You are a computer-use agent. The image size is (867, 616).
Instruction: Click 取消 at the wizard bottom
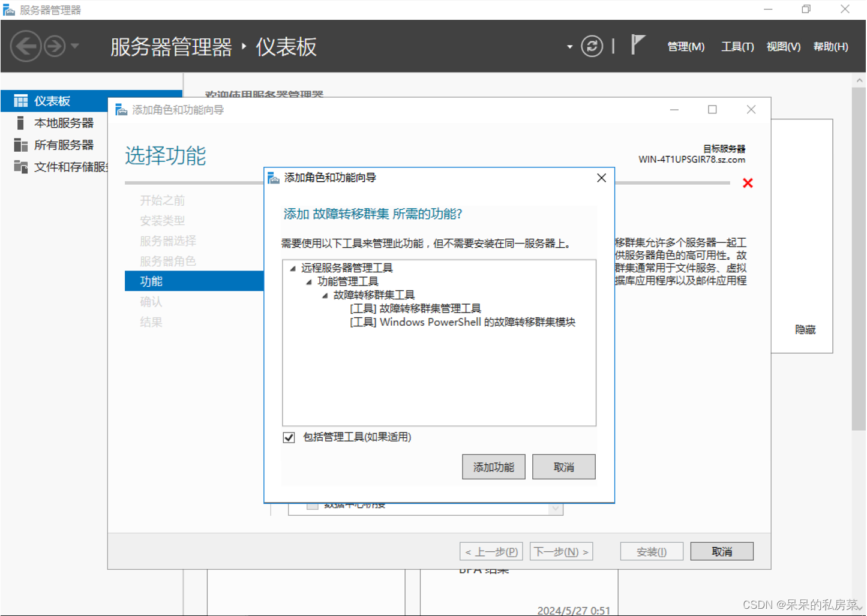(722, 551)
